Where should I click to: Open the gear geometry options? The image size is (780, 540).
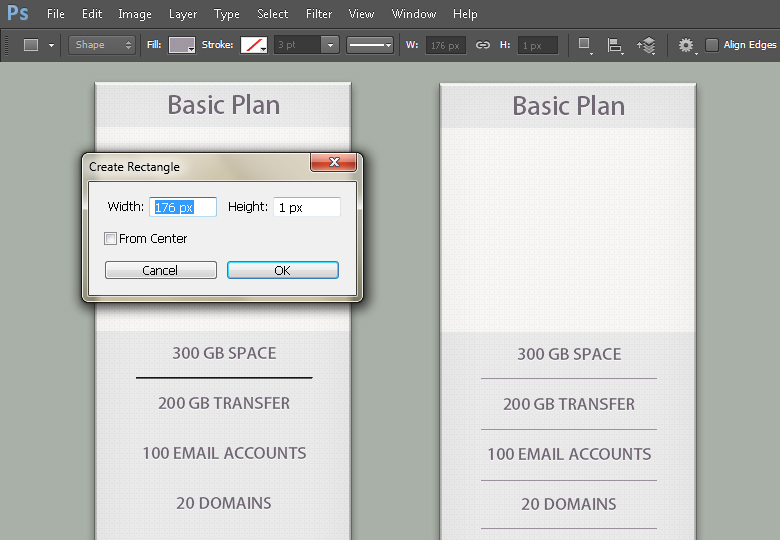[686, 45]
